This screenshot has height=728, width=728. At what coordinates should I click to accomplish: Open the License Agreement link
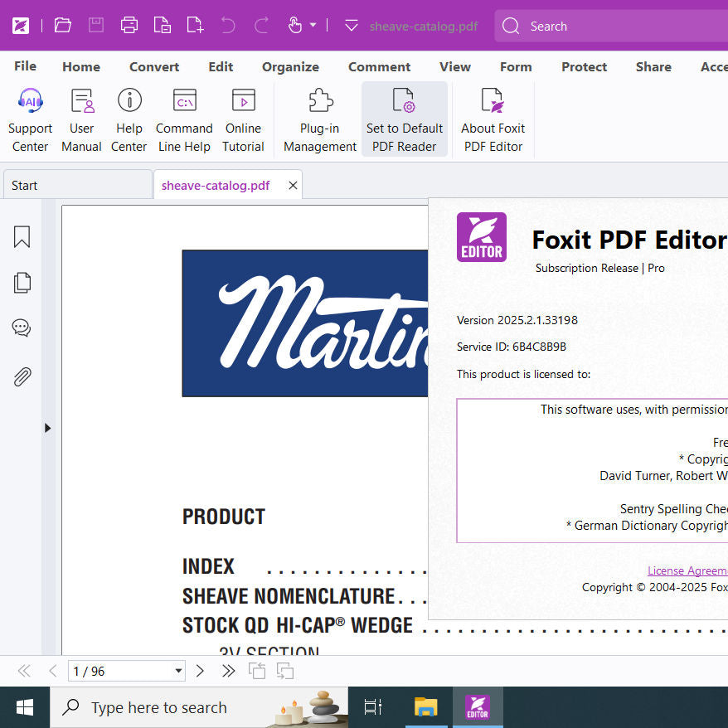pos(687,570)
